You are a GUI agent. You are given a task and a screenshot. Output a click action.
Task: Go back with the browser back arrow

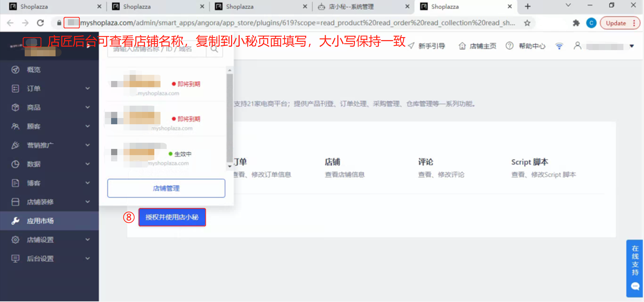[x=10, y=23]
